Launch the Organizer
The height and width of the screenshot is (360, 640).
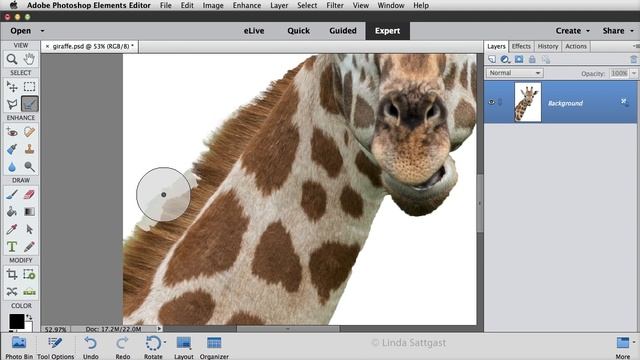click(x=214, y=348)
